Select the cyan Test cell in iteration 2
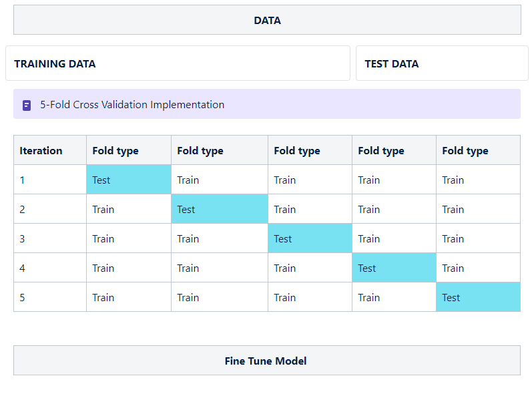The image size is (532, 394). click(220, 209)
